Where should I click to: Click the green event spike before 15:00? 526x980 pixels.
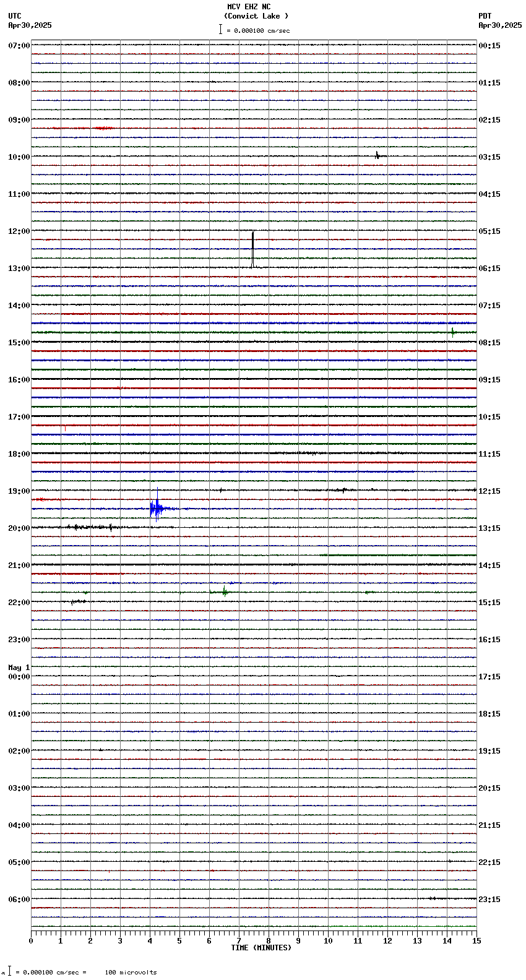(x=452, y=332)
